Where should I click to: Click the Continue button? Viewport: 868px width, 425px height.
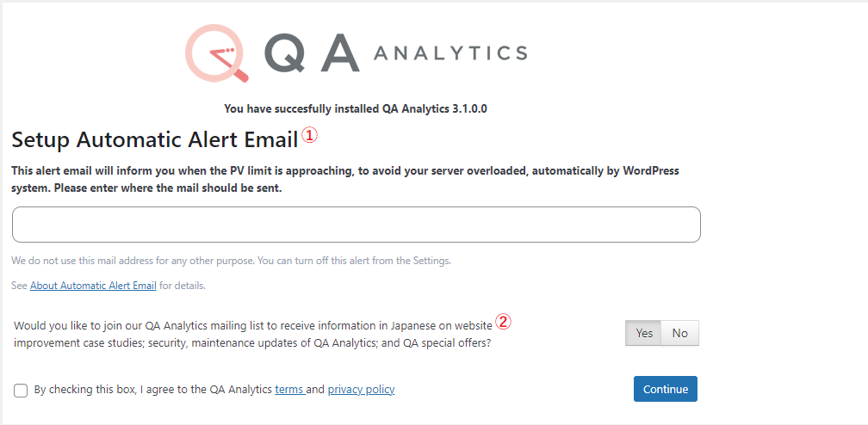click(x=666, y=389)
